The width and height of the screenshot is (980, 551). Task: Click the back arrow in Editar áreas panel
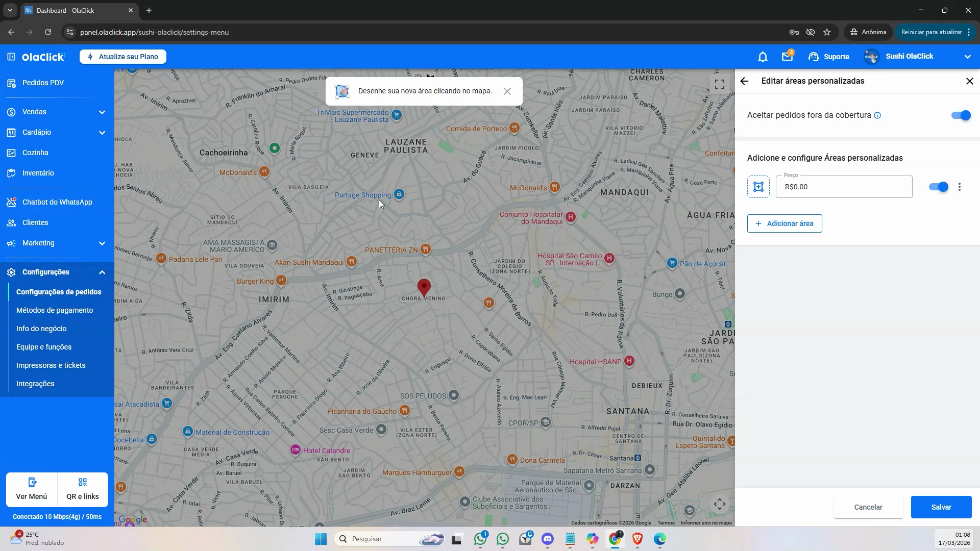click(744, 81)
